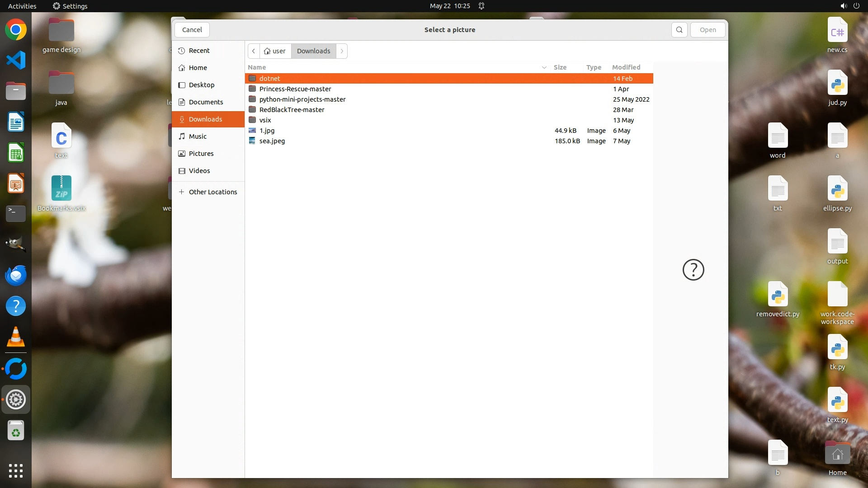Select the 1.jpg image file
Image resolution: width=868 pixels, height=488 pixels.
(267, 131)
